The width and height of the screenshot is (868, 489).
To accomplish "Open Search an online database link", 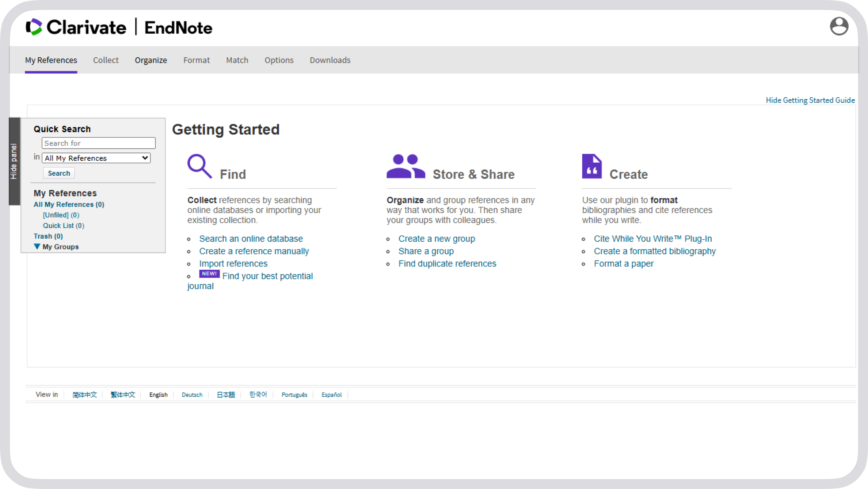I will (x=251, y=239).
